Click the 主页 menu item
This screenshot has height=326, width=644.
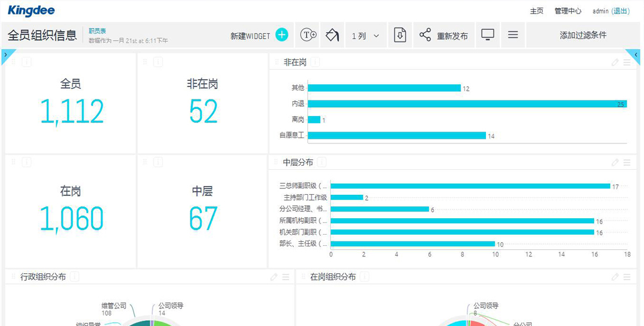click(x=536, y=11)
